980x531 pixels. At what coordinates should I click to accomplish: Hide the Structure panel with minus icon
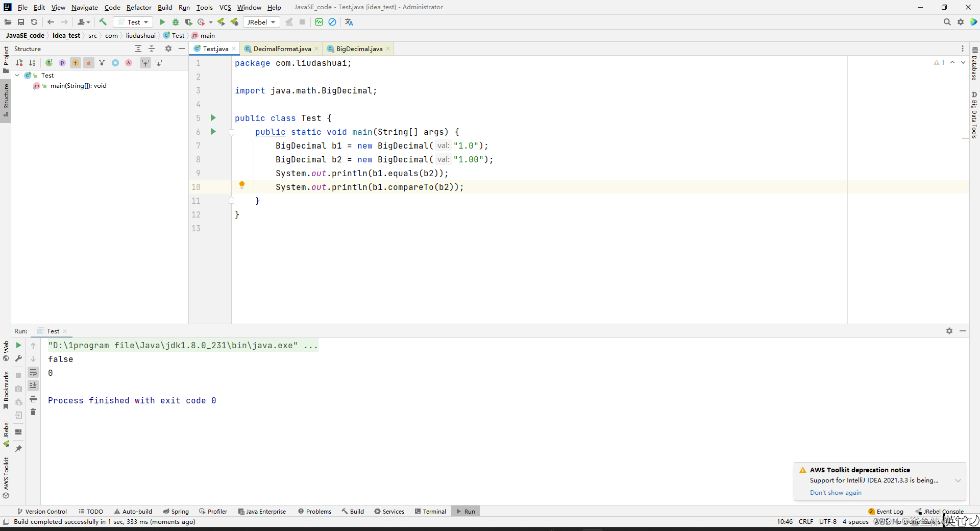tap(182, 49)
